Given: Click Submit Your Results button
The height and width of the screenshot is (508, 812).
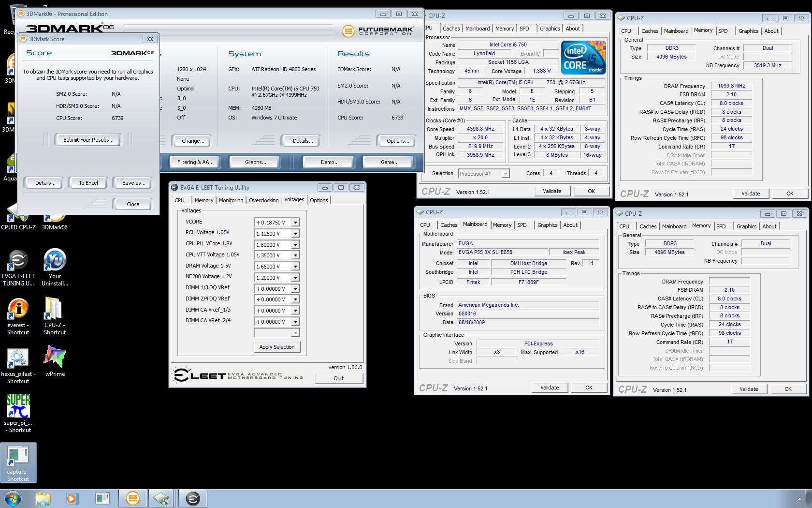Looking at the screenshot, I should coord(88,140).
